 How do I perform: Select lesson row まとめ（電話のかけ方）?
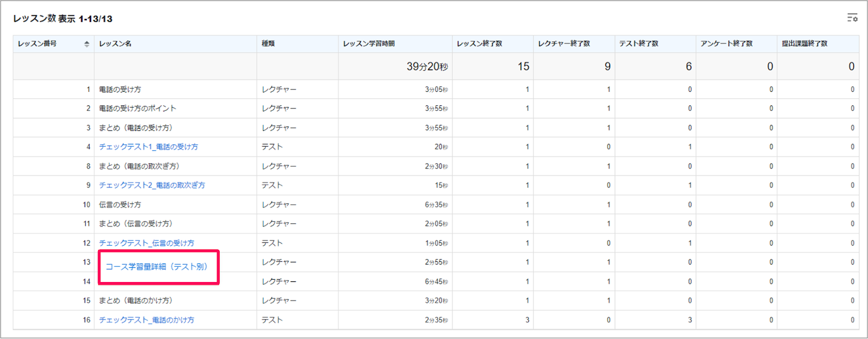[x=436, y=300]
